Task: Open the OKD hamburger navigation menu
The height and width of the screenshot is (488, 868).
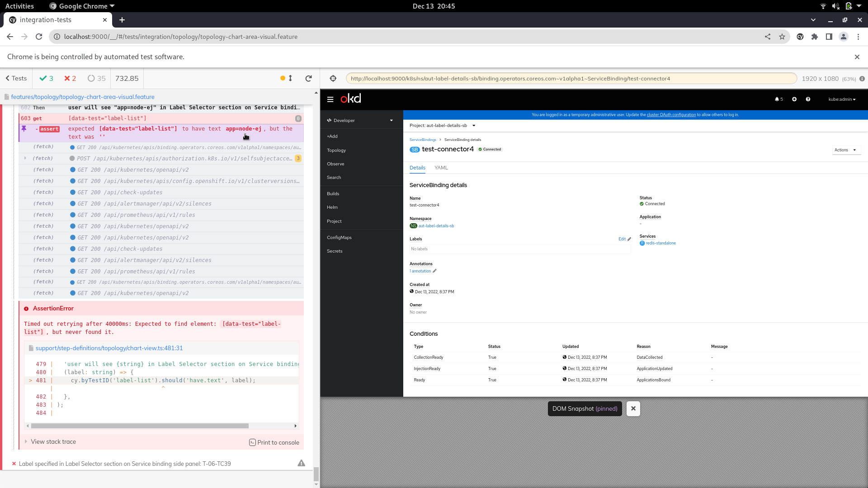Action: point(330,99)
